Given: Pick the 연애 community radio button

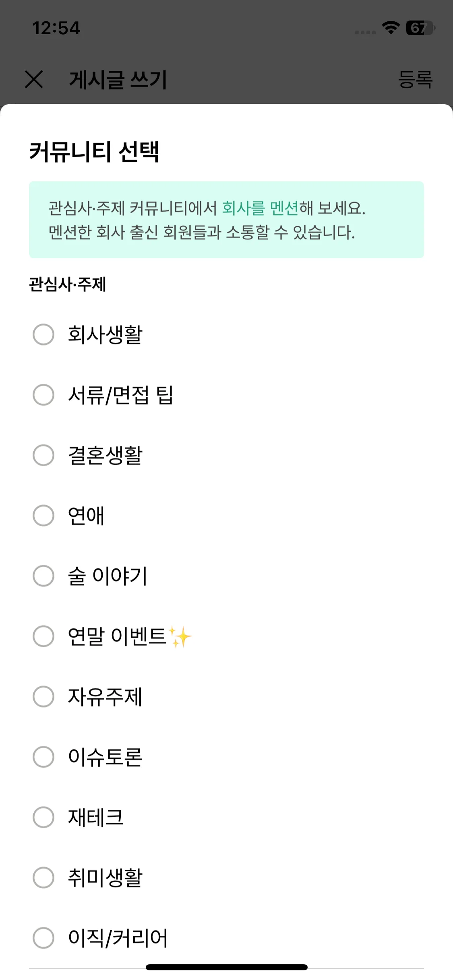Looking at the screenshot, I should click(x=43, y=515).
